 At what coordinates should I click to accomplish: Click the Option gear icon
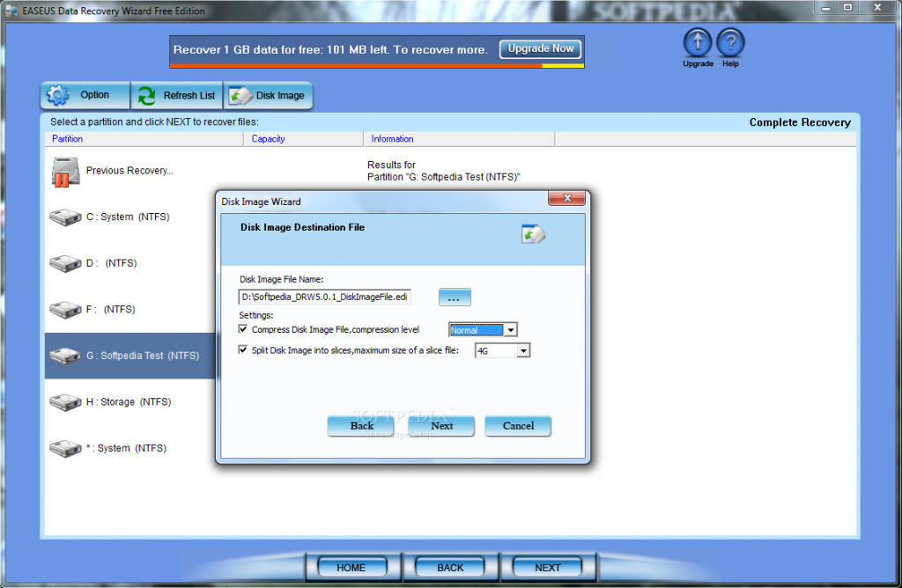[x=57, y=95]
